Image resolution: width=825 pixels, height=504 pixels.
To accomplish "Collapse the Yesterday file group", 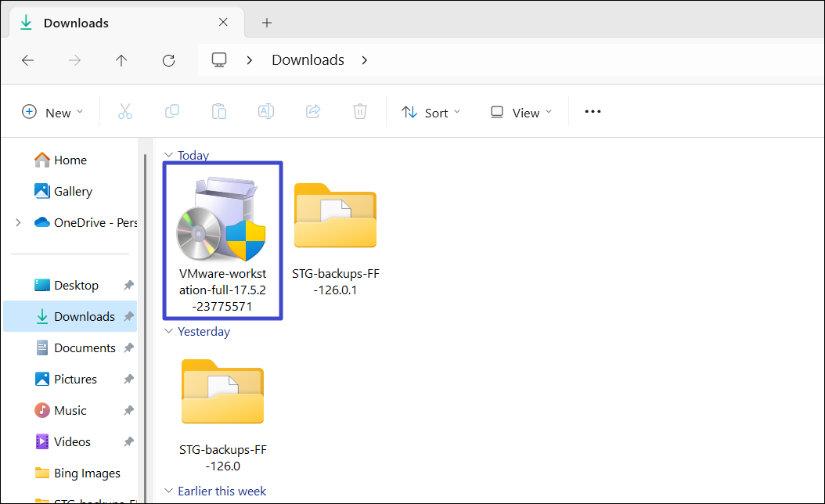I will (168, 332).
